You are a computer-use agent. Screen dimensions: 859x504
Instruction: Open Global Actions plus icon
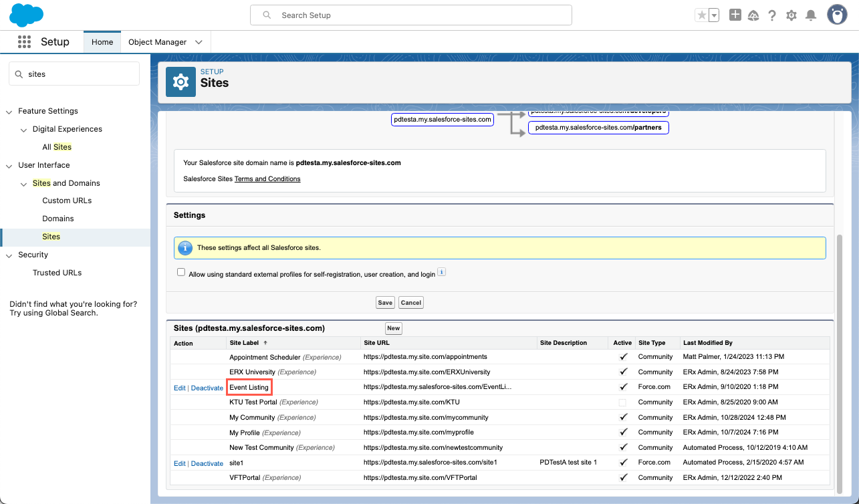(735, 15)
